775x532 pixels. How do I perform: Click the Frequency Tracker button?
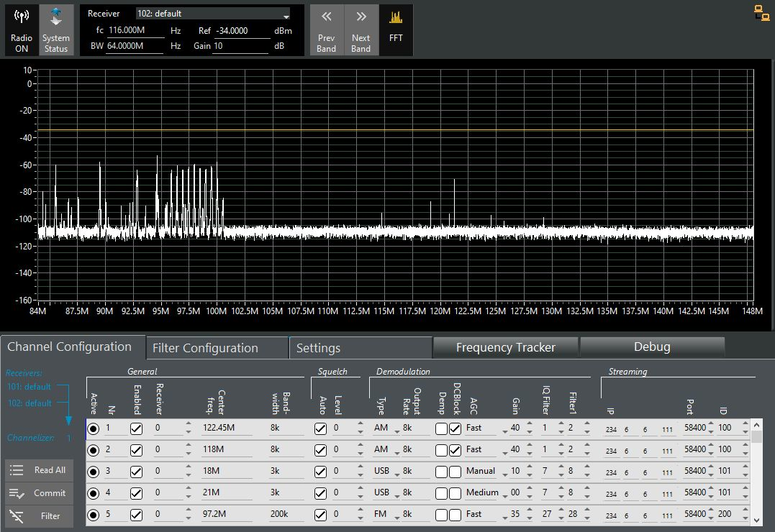505,347
